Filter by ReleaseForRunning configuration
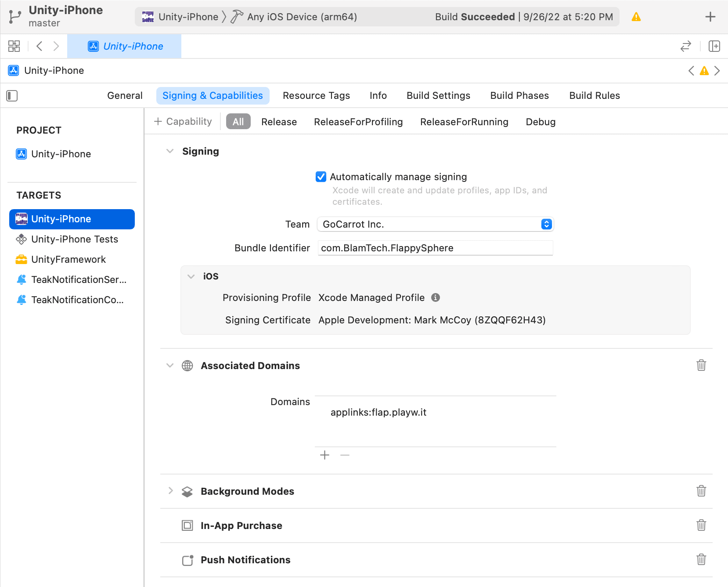 point(464,122)
